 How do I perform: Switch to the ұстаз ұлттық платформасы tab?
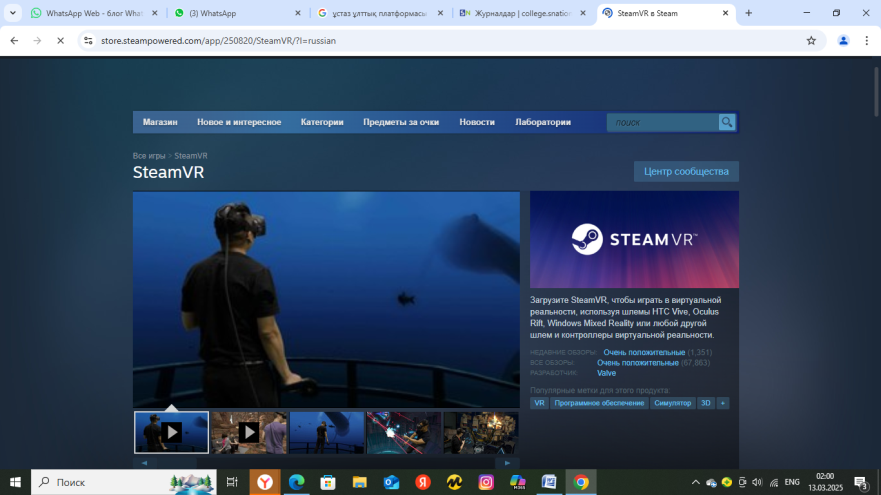pos(379,13)
